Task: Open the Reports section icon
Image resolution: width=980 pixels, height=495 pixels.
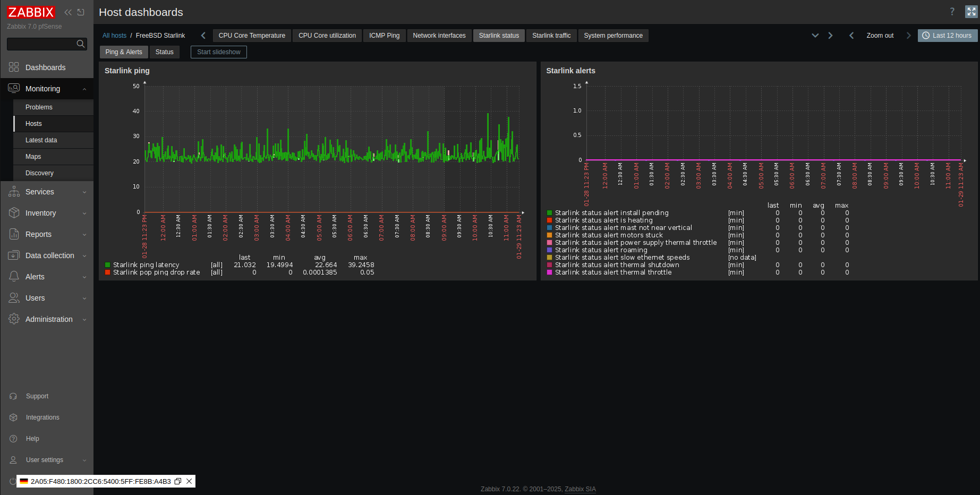Action: 14,234
